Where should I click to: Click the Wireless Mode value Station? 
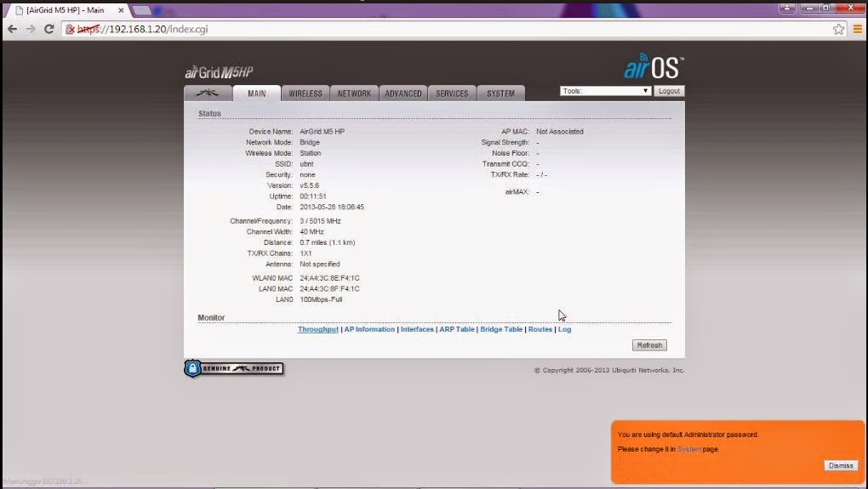coord(310,153)
